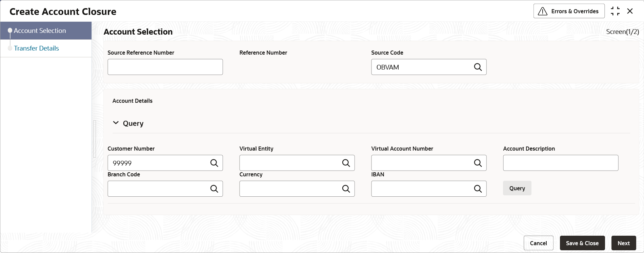This screenshot has width=644, height=253.
Task: Focus the Source Reference Number field
Action: pos(165,67)
